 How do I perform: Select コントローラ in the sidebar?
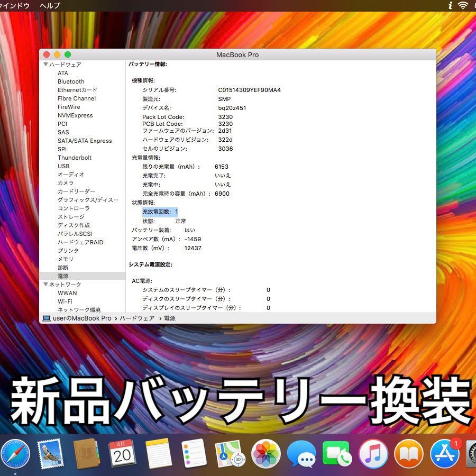[x=74, y=208]
